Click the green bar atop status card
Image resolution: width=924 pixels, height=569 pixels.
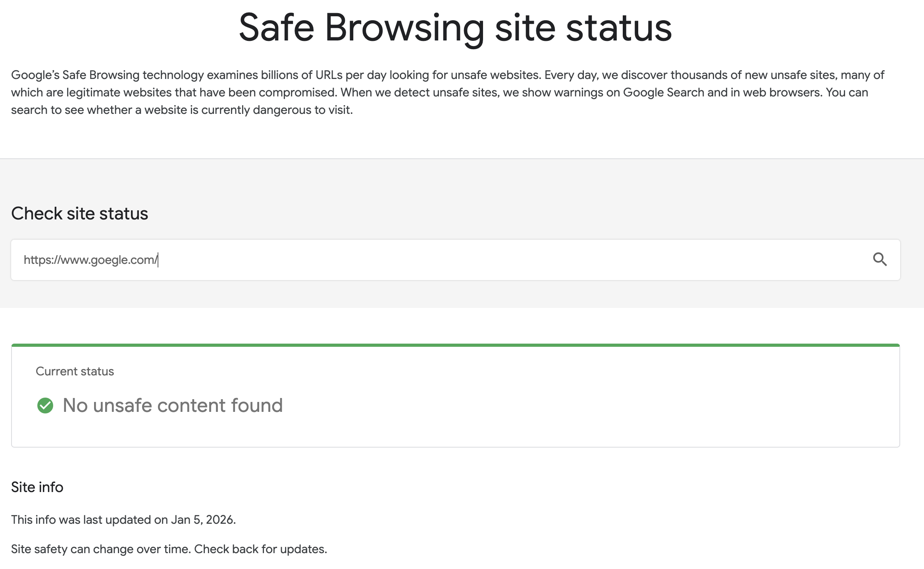point(455,345)
